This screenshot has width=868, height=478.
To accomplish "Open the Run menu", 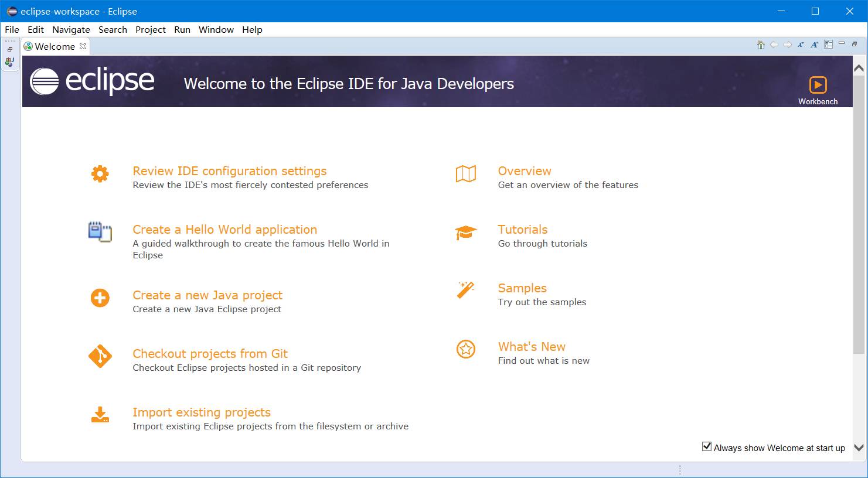I will (182, 29).
